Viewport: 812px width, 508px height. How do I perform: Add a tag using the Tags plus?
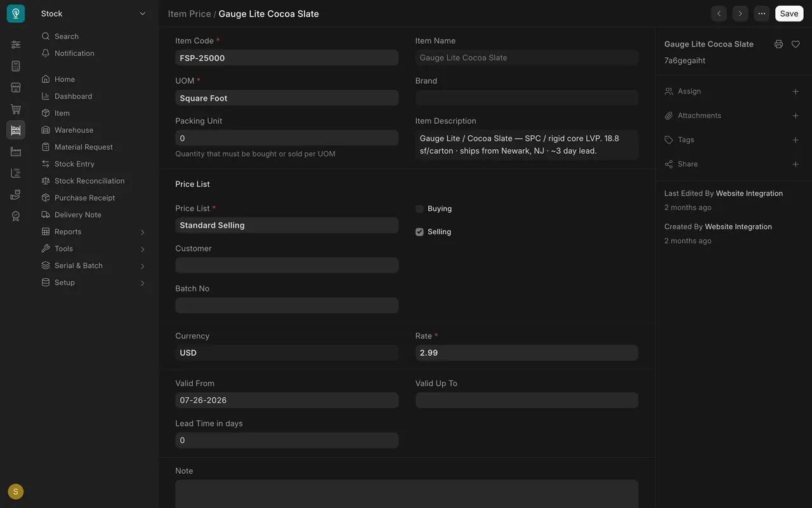coord(796,140)
